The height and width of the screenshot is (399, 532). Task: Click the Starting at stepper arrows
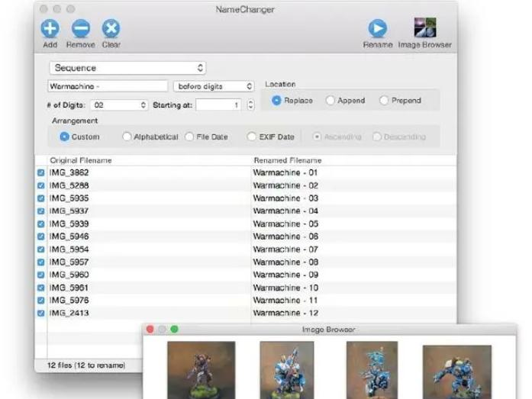[x=251, y=105]
